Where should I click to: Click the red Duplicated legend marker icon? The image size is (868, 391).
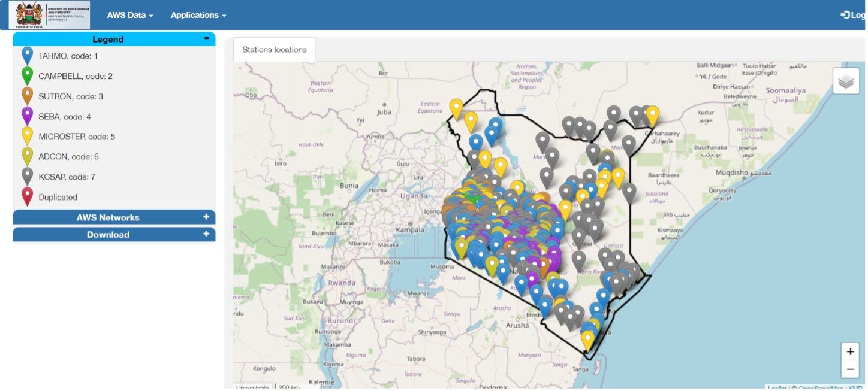[27, 196]
